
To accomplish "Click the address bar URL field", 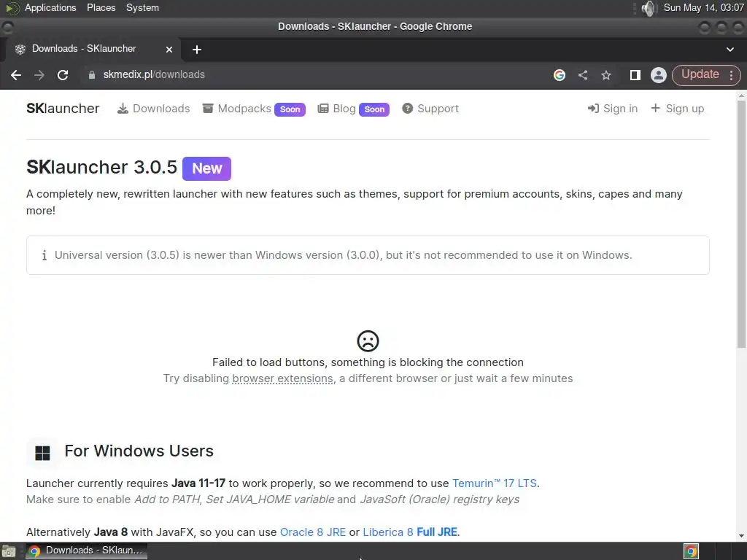I will point(314,75).
